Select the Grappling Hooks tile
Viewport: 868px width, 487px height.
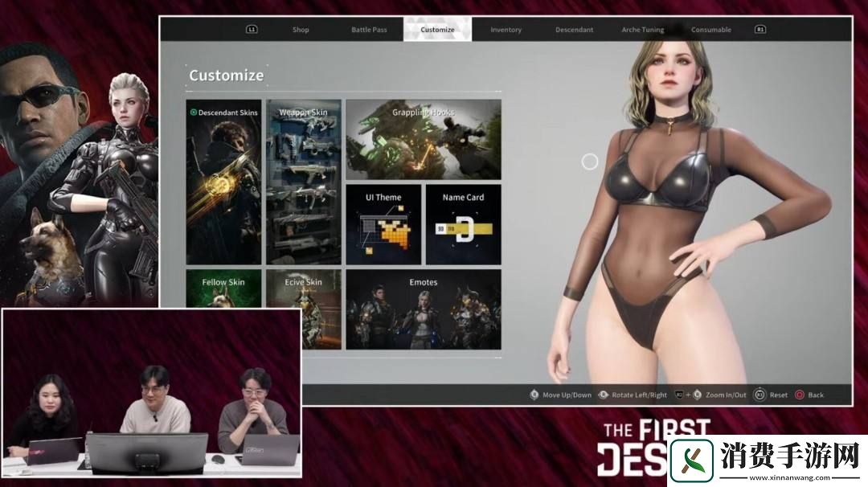pyautogui.click(x=424, y=140)
